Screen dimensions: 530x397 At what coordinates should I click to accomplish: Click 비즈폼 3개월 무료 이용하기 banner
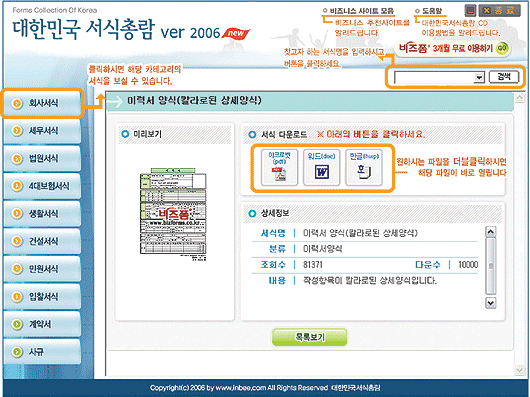pos(452,49)
